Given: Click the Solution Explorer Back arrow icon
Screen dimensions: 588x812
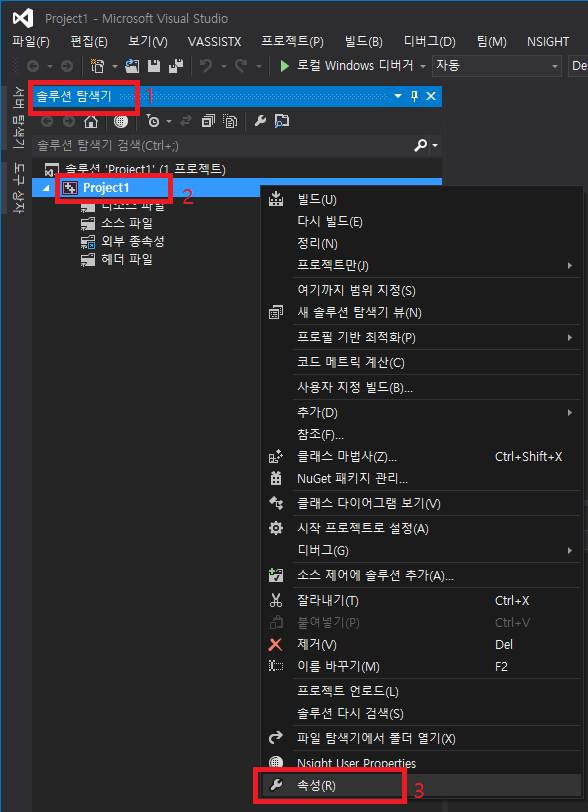Looking at the screenshot, I should (47, 121).
